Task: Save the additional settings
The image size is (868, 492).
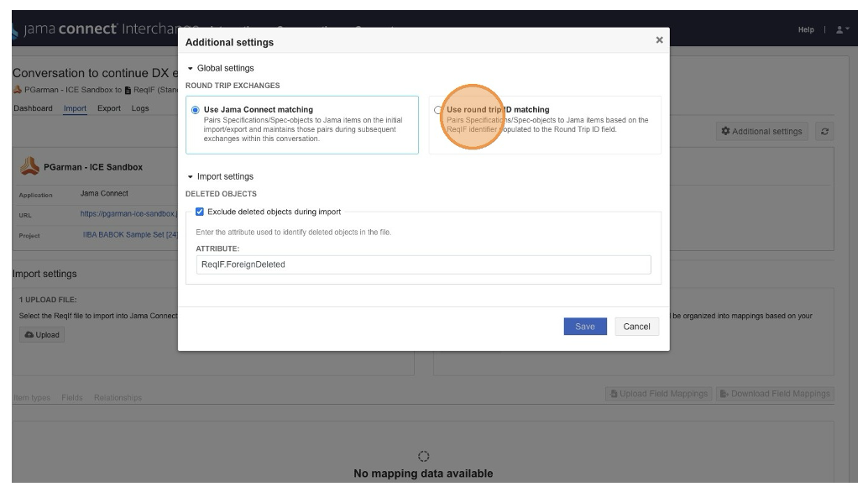Action: point(585,327)
